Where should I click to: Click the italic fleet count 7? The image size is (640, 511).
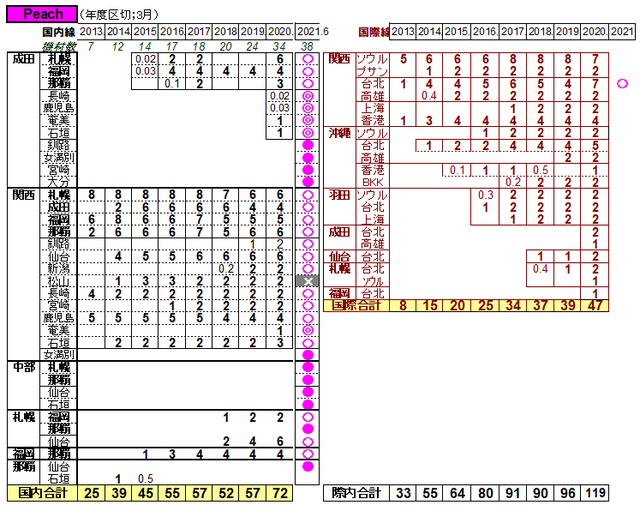[x=91, y=47]
